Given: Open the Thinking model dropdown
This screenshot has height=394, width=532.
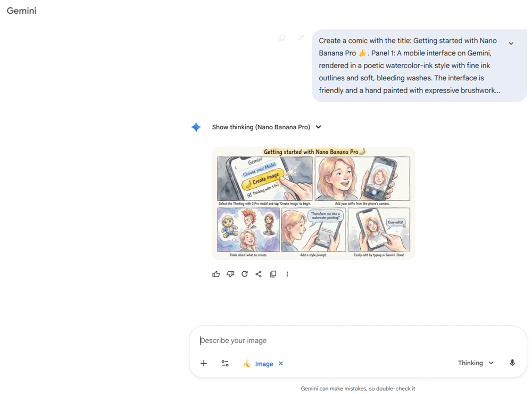Looking at the screenshot, I should click(476, 363).
